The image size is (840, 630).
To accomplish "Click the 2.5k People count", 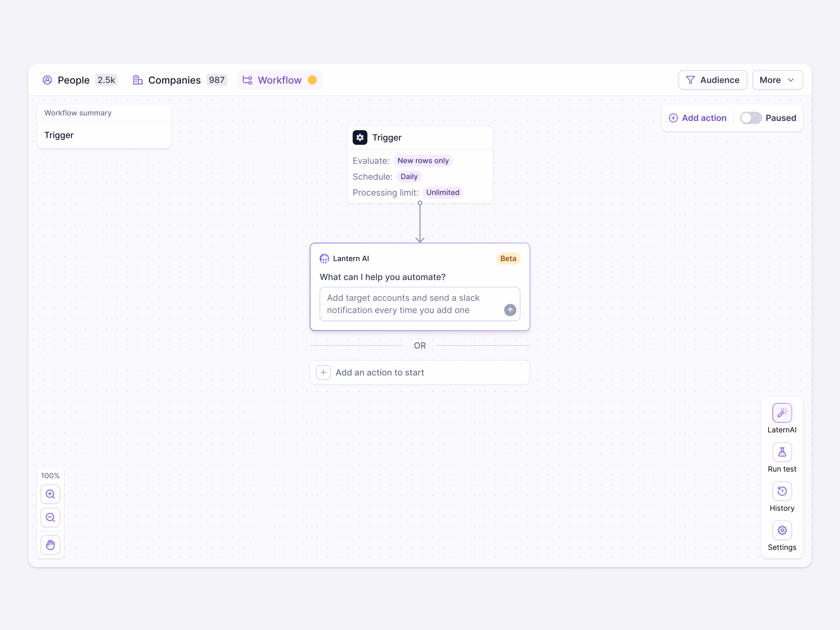I will click(106, 80).
